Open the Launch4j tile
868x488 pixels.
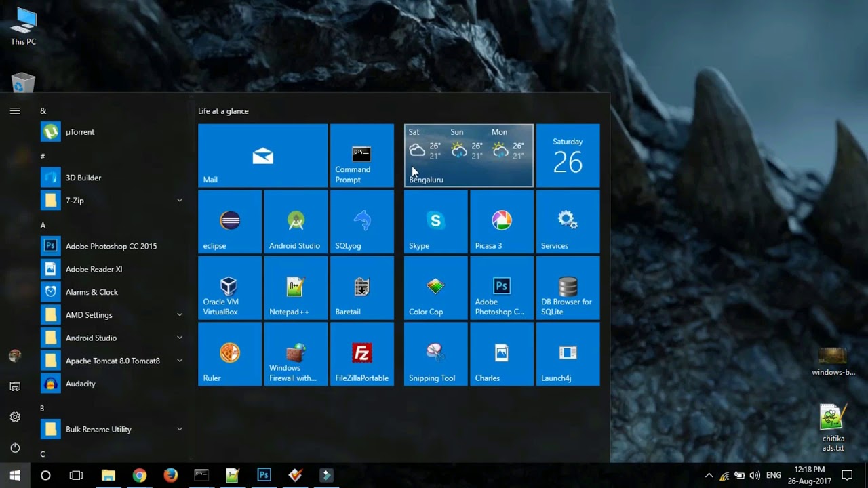pyautogui.click(x=568, y=354)
